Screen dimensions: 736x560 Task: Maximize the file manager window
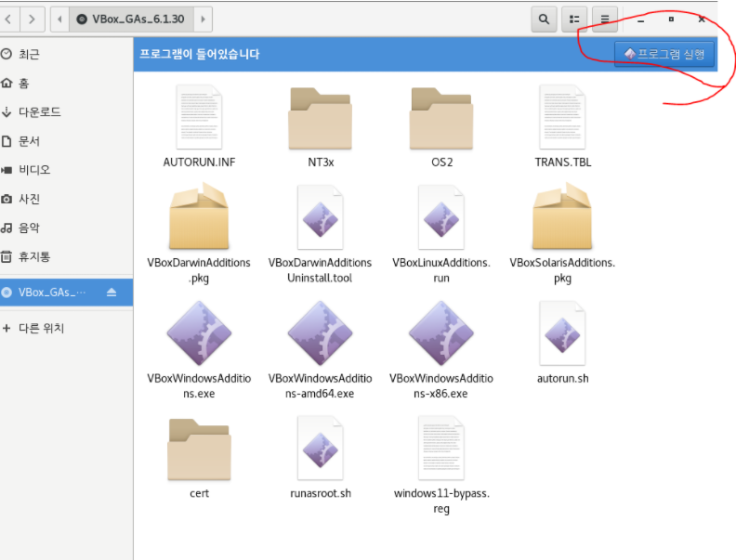tap(671, 20)
